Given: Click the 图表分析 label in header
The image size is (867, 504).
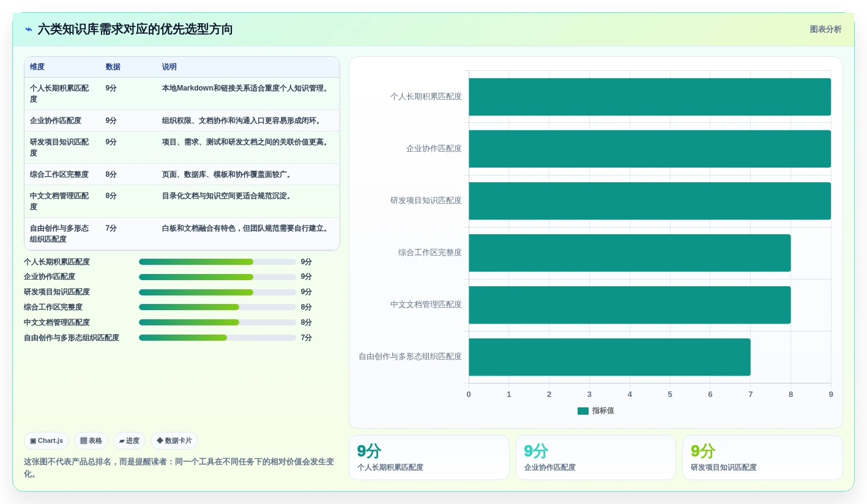Looking at the screenshot, I should tap(825, 29).
